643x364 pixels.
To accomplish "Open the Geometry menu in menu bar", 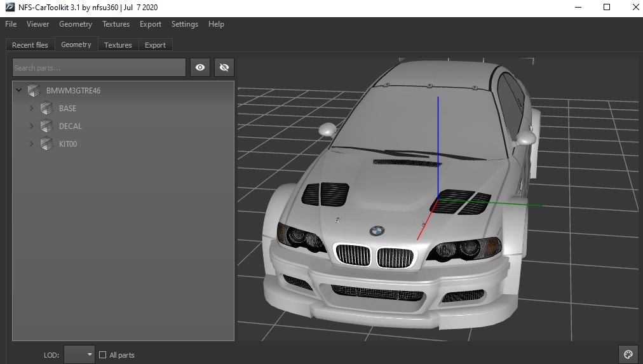I will point(76,24).
